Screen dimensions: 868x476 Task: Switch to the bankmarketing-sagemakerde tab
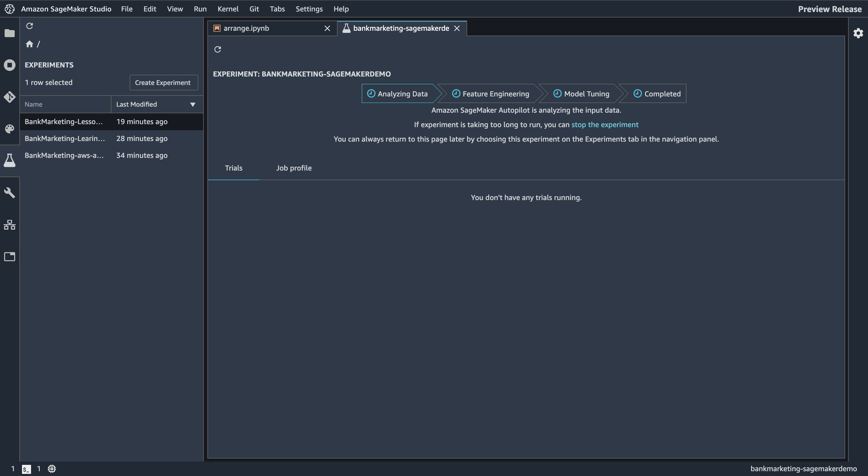coord(402,28)
